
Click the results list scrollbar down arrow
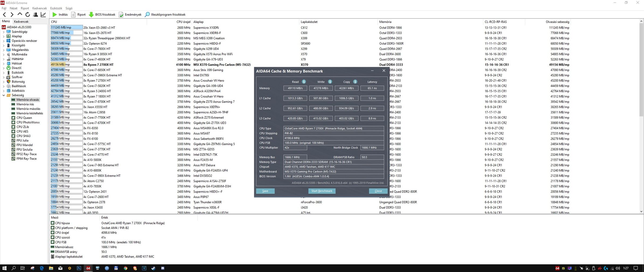[641, 212]
